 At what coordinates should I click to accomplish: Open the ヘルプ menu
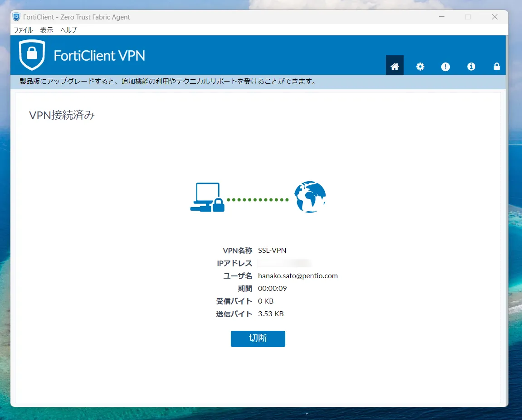pyautogui.click(x=68, y=30)
